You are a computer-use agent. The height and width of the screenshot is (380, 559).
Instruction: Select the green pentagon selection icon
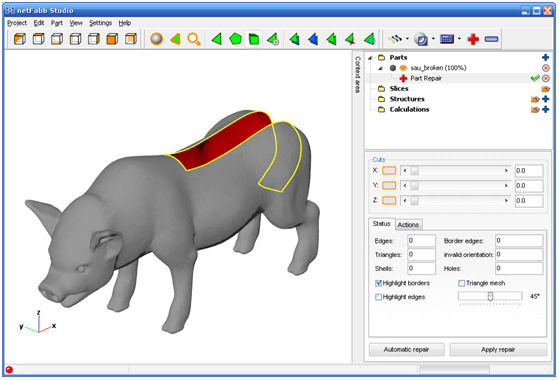click(x=235, y=39)
